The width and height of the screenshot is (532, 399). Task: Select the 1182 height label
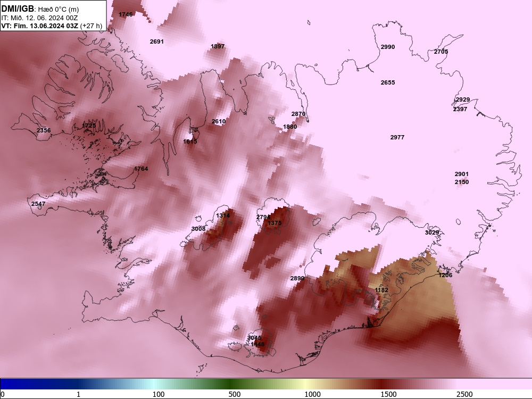[381, 290]
